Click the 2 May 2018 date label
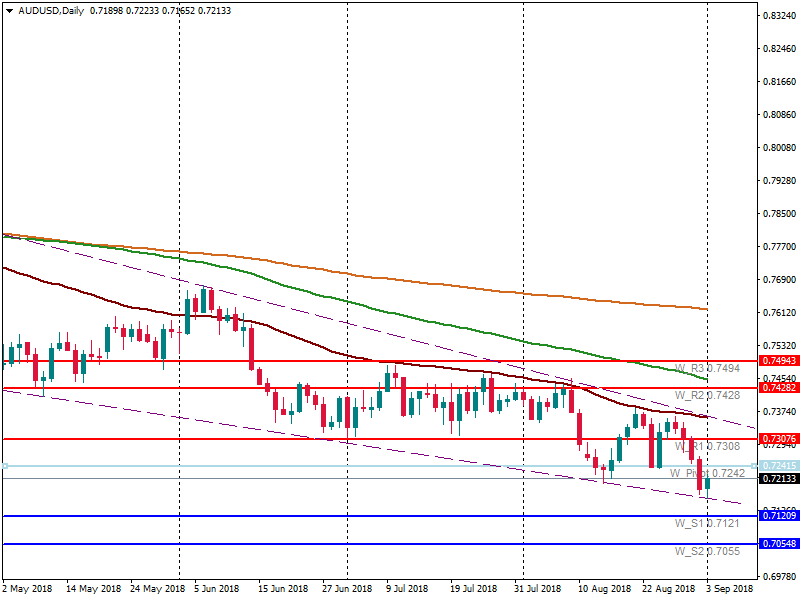 tap(28, 590)
